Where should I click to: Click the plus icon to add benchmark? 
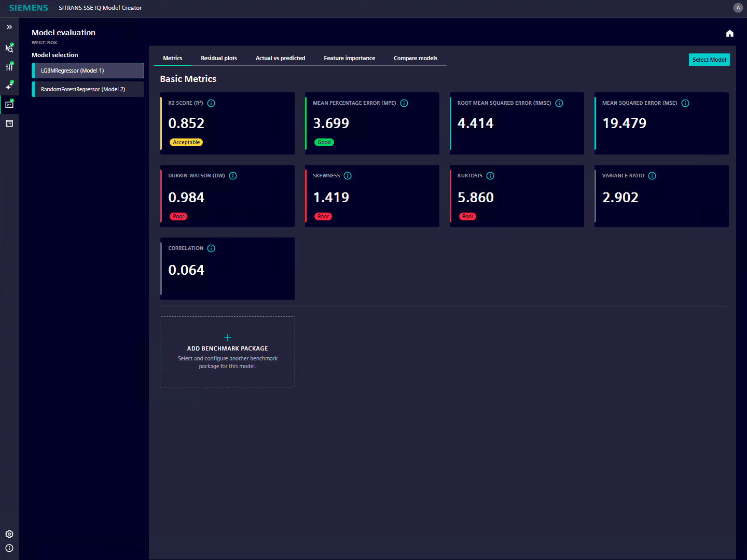tap(227, 338)
